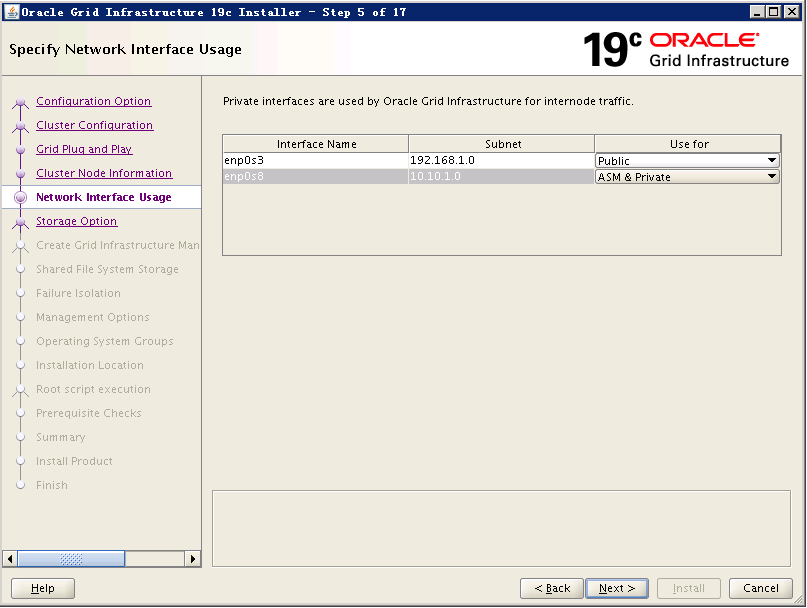This screenshot has height=608, width=807.
Task: Maximize the installer window
Action: pyautogui.click(x=774, y=11)
